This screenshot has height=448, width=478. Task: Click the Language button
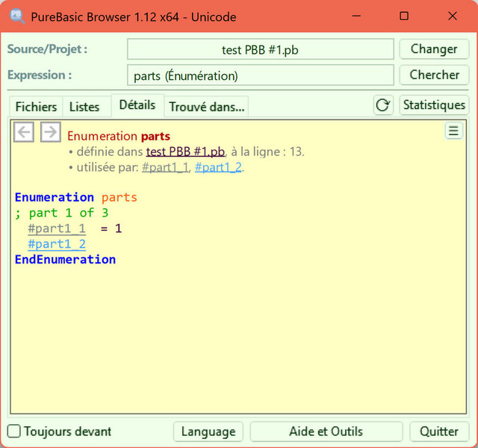click(x=208, y=432)
